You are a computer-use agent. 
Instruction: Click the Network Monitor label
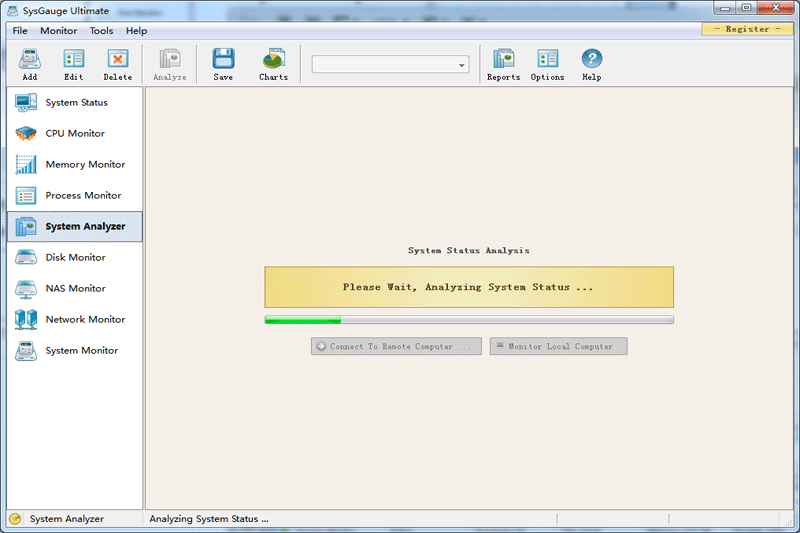85,319
